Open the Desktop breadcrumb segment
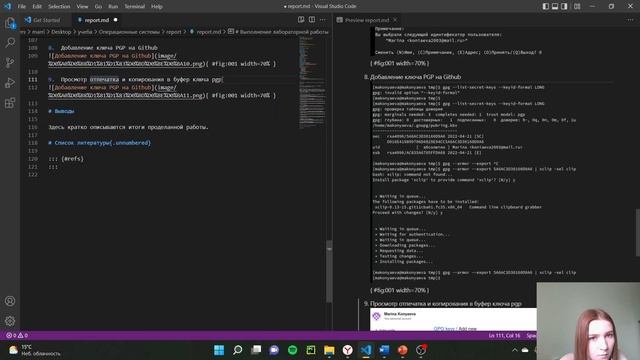This screenshot has width=640, height=360. pos(61,32)
